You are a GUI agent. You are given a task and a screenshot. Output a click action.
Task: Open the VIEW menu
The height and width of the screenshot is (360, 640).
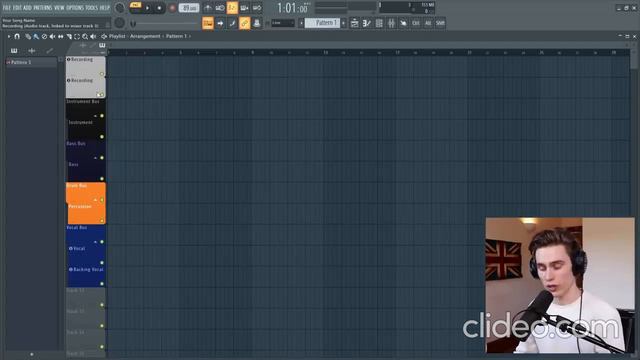tap(59, 8)
